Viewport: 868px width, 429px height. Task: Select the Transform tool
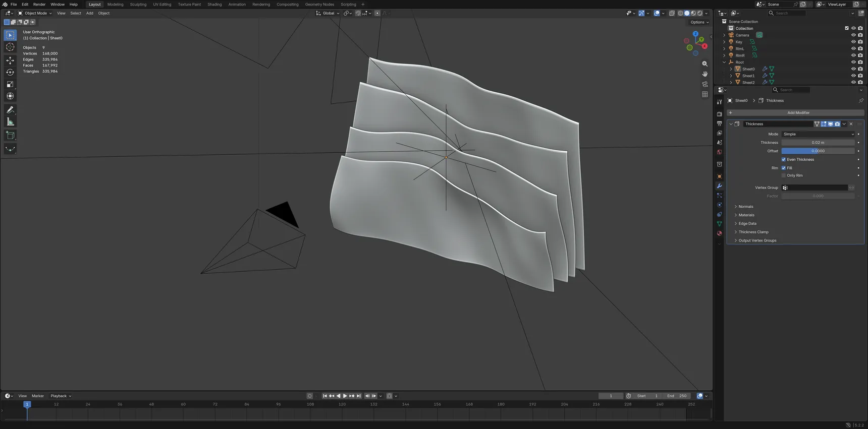(10, 96)
